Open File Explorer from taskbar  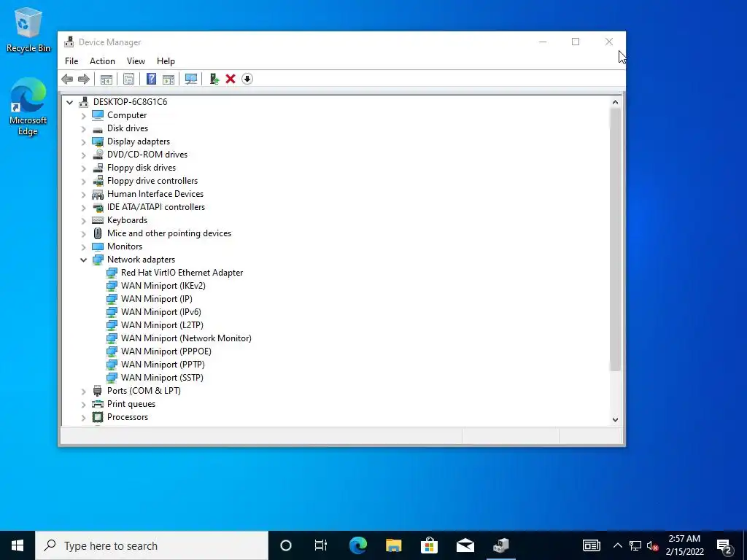coord(393,545)
